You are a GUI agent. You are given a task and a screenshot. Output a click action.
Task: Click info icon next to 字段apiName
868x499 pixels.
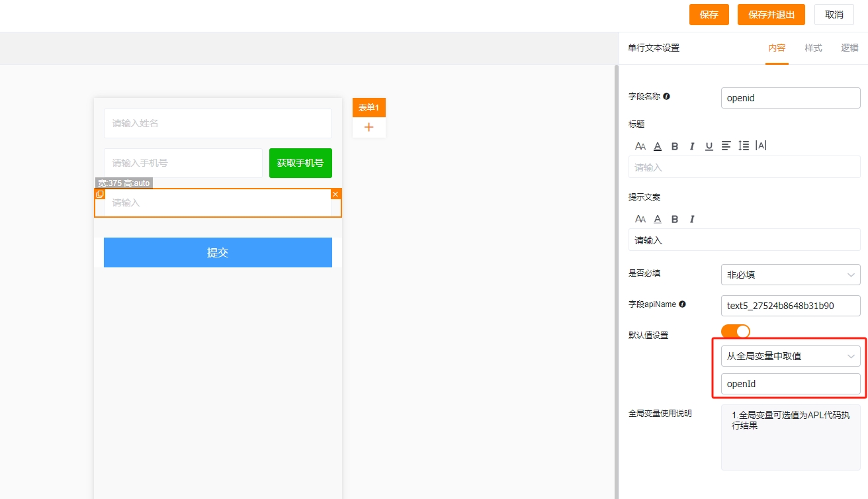(683, 304)
